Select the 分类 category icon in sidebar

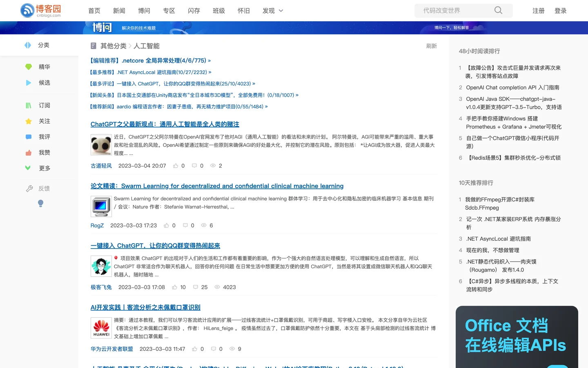(28, 45)
